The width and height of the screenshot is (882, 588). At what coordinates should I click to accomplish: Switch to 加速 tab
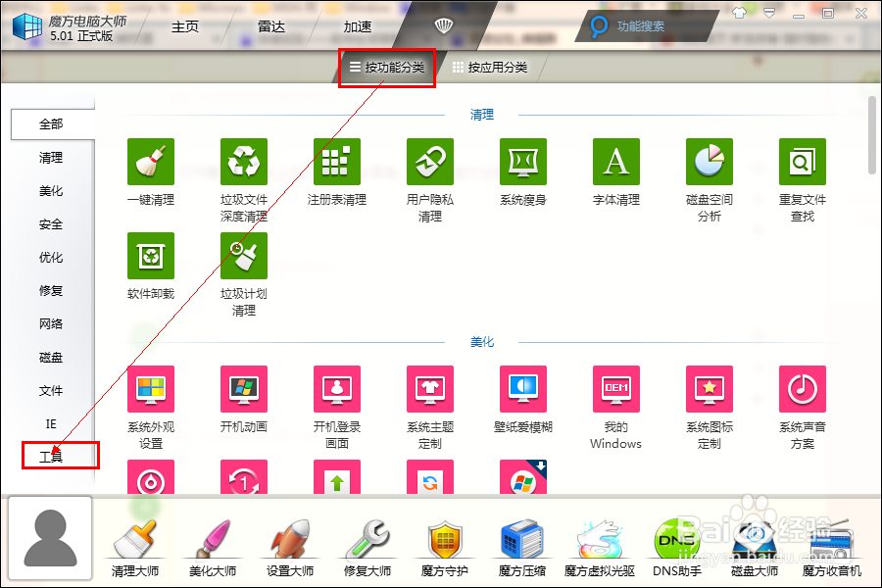pyautogui.click(x=357, y=27)
